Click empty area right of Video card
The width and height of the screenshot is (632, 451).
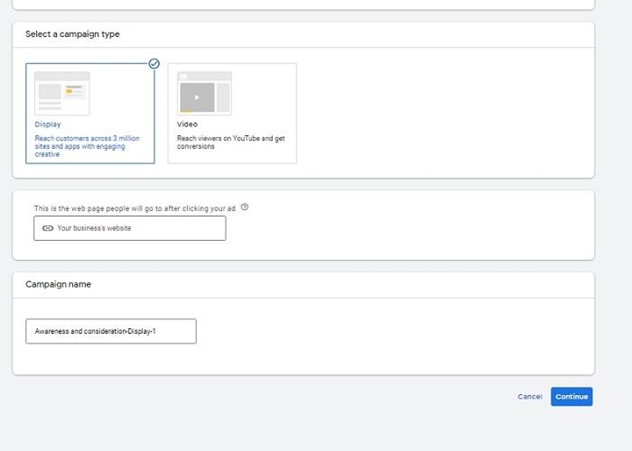(440, 113)
